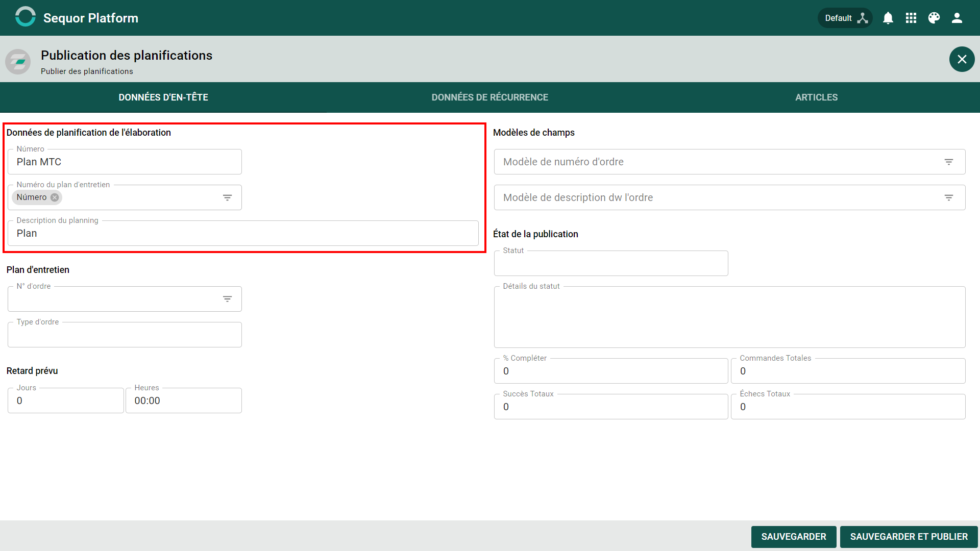
Task: Click the Succès Totaux field
Action: coord(611,407)
